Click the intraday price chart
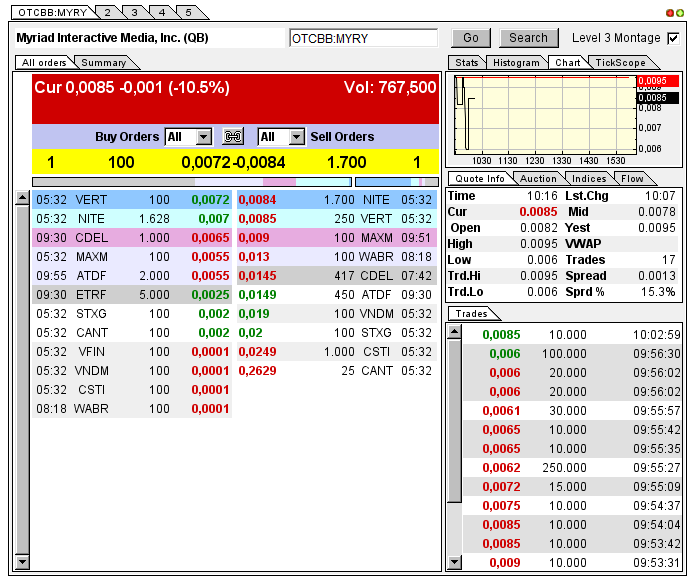Viewport: 696px width, 579px height. (545, 115)
